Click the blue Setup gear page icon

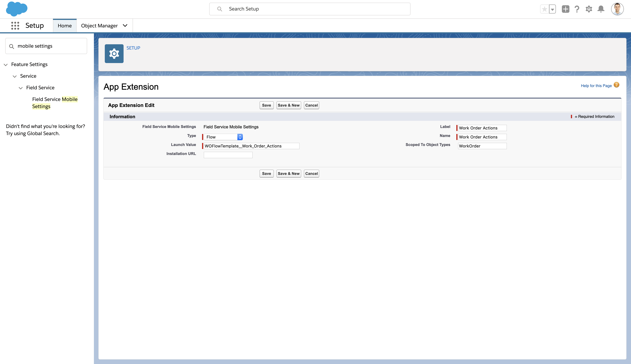point(114,53)
